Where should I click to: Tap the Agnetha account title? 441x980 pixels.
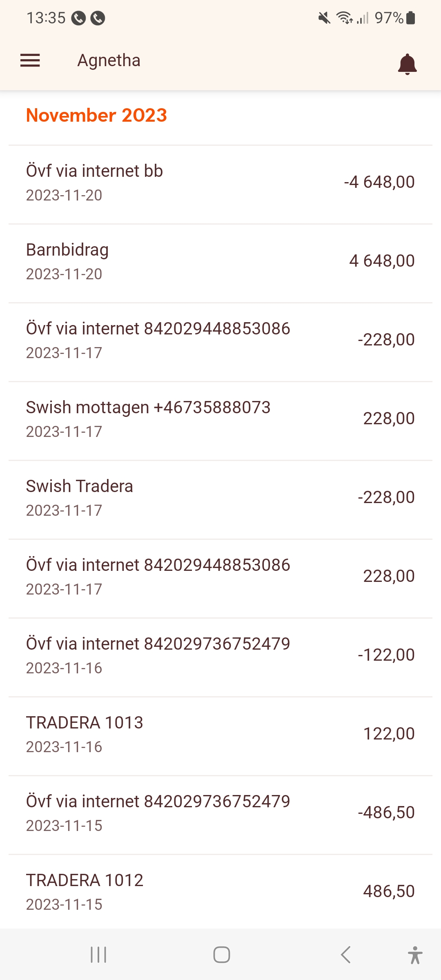(x=109, y=60)
